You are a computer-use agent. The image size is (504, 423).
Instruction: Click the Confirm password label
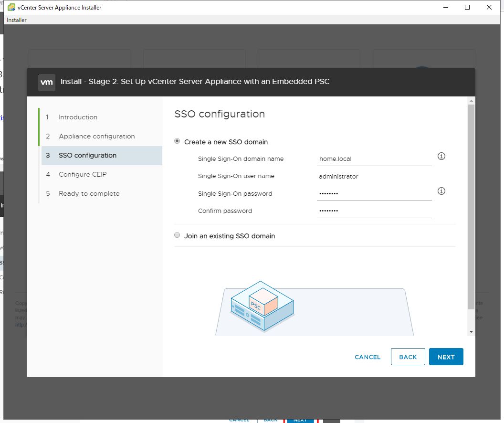point(225,211)
